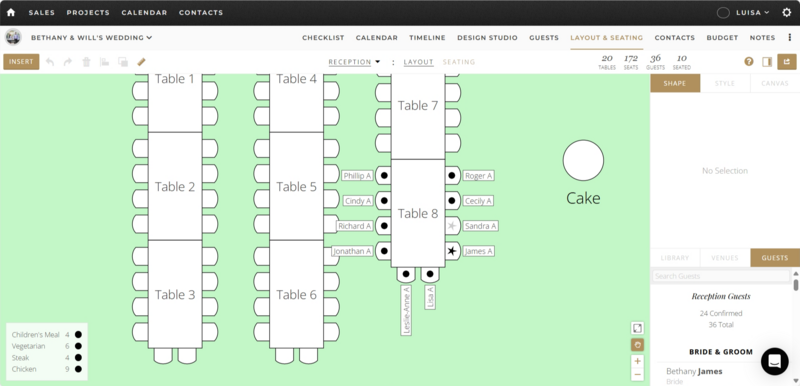Select the Layout & Seating tab

point(607,38)
